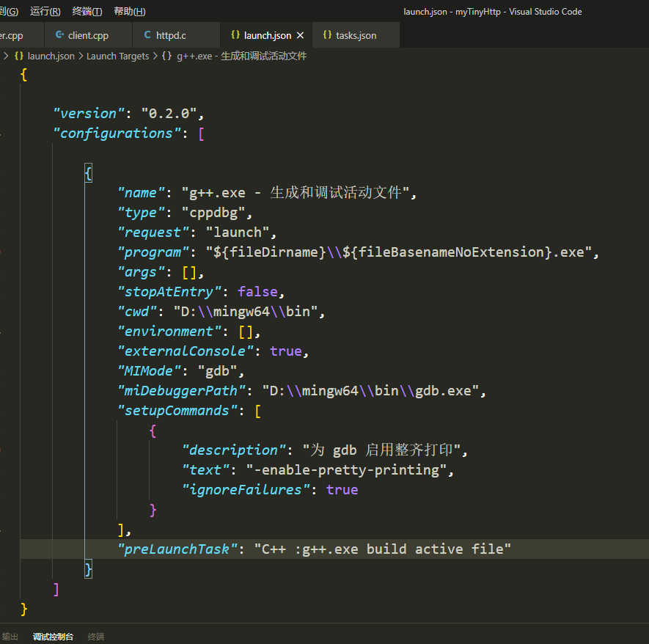Screen dimensions: 649x644
Task: Click the "MIMode" key text
Action: (x=150, y=371)
